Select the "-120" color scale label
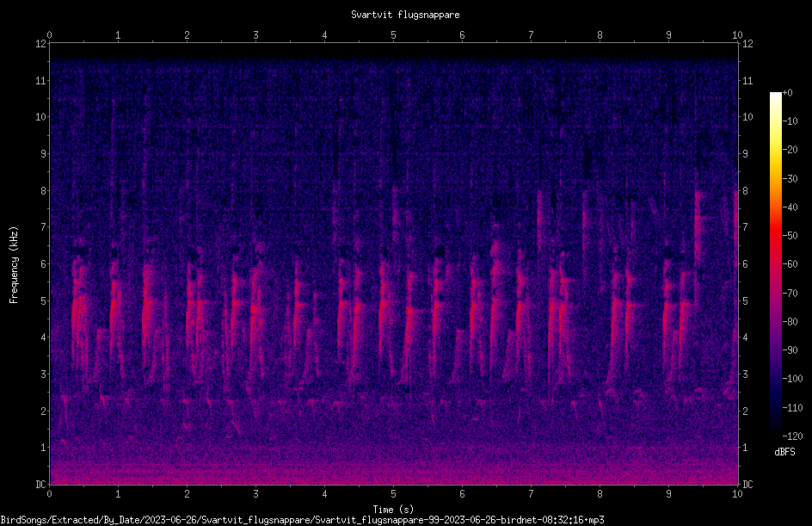 (x=792, y=436)
